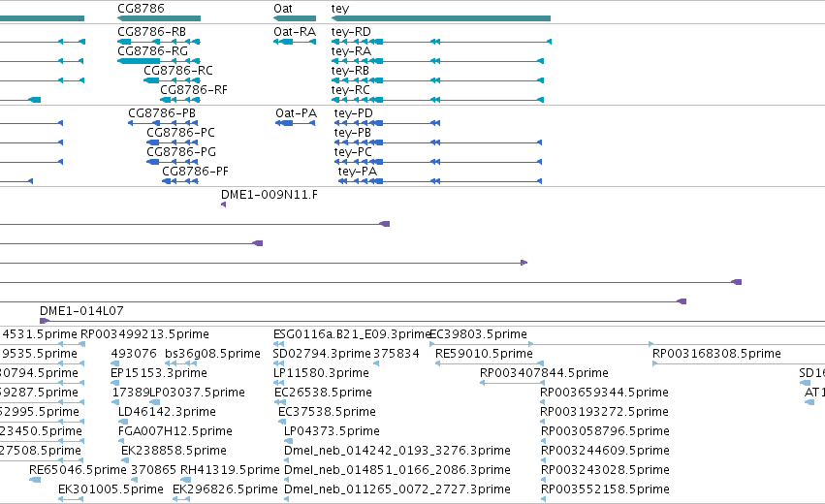Select protein tey-PB

[438, 142]
